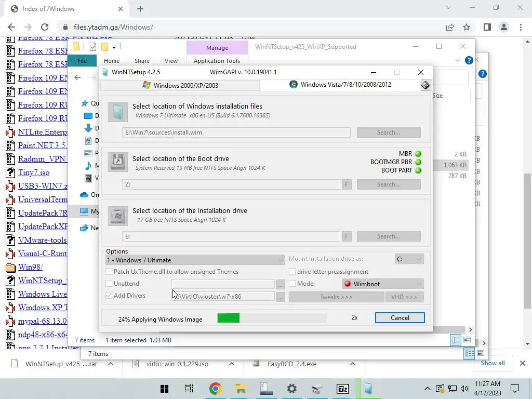Open the Windows 7 Ultimate edition dropdown
This screenshot has height=399, width=532.
click(195, 260)
